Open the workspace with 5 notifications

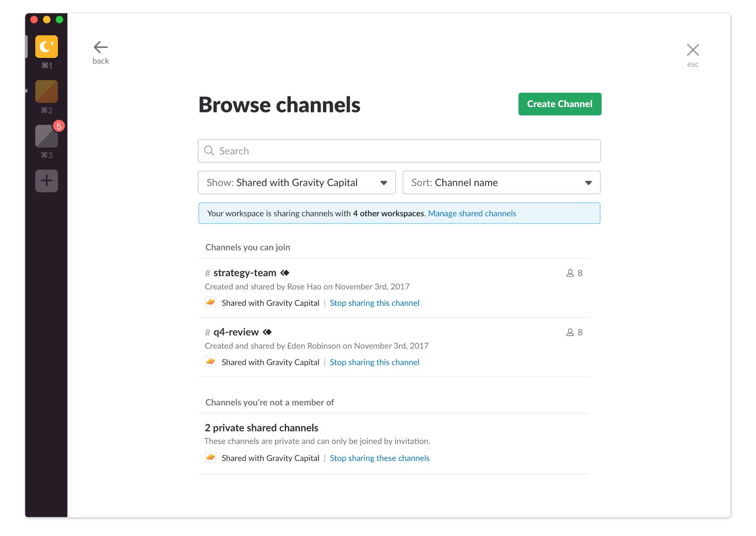[x=47, y=136]
